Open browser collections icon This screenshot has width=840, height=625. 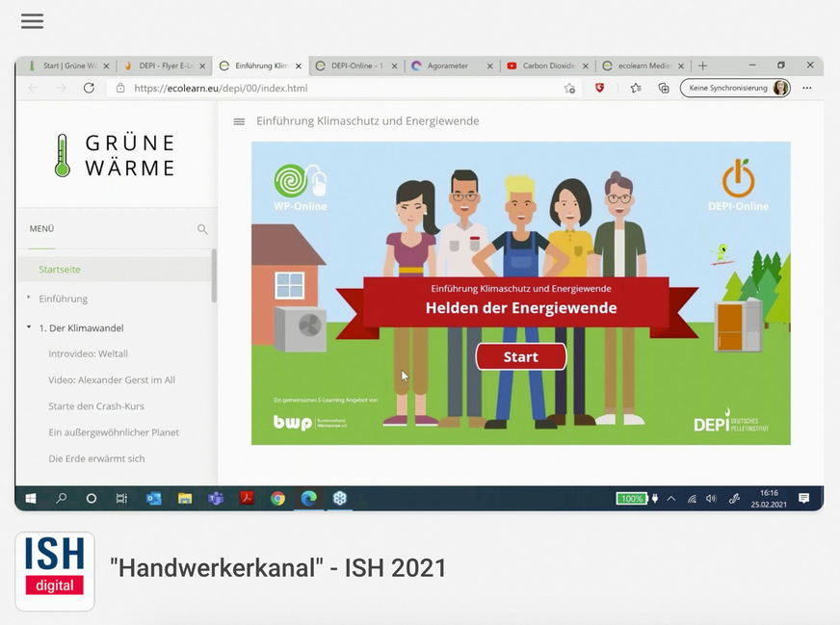click(664, 88)
